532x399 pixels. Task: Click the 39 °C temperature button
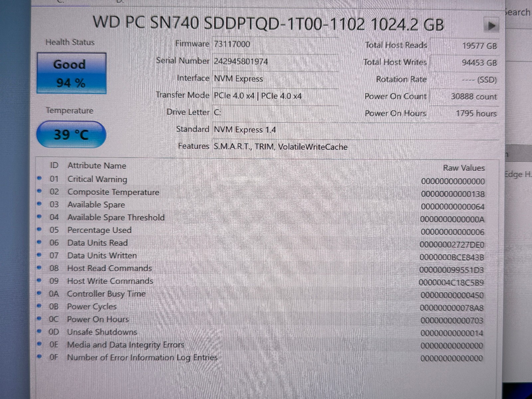71,134
